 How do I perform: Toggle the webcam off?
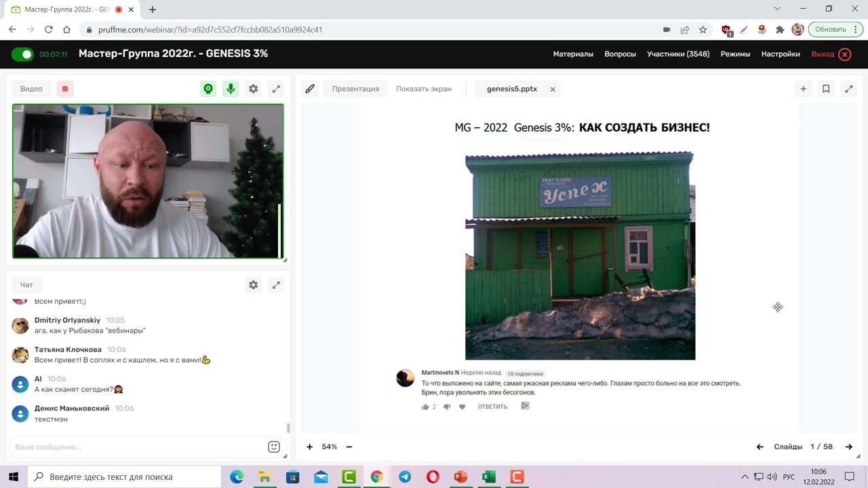[x=208, y=88]
